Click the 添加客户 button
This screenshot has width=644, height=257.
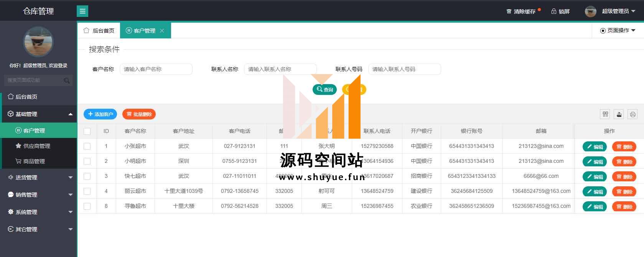click(100, 114)
